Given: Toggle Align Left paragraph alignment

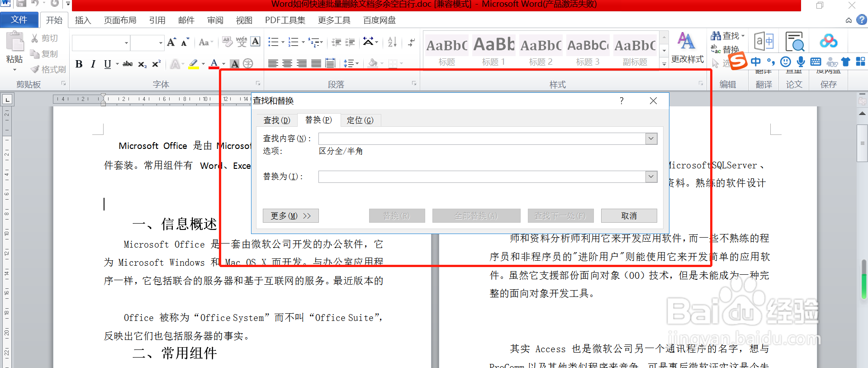Looking at the screenshot, I should click(273, 63).
